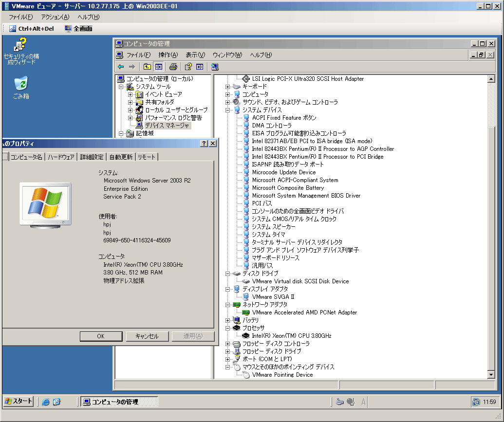The width and height of the screenshot is (504, 422).
Task: Select the デバイス マネージャ node
Action: click(x=167, y=126)
